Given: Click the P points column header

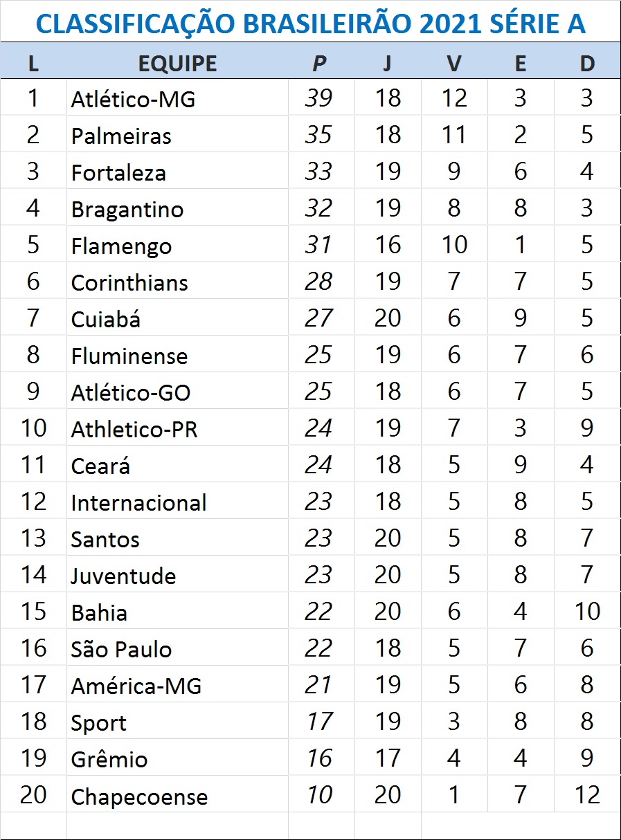Looking at the screenshot, I should (x=318, y=63).
